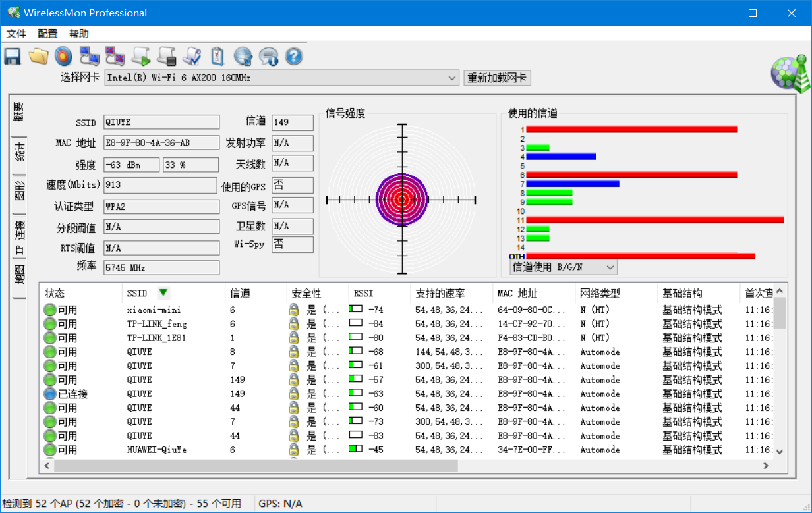Screen dimensions: 812x513
Task: Click the signal strength radar display
Action: (401, 199)
